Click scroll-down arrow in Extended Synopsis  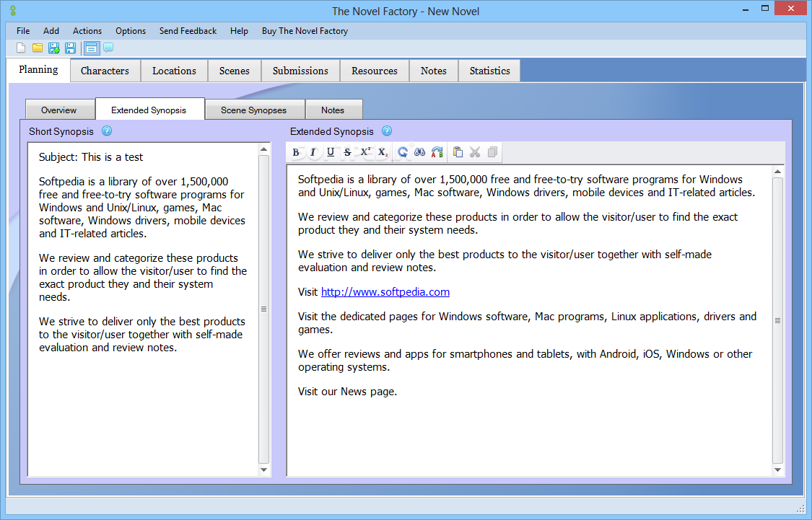[777, 470]
